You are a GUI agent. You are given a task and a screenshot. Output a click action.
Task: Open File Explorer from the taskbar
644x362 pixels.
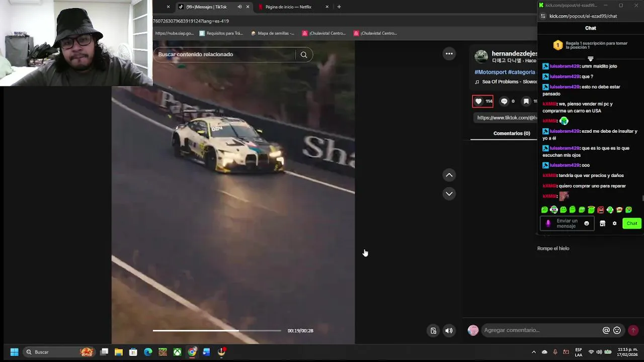pos(119,352)
